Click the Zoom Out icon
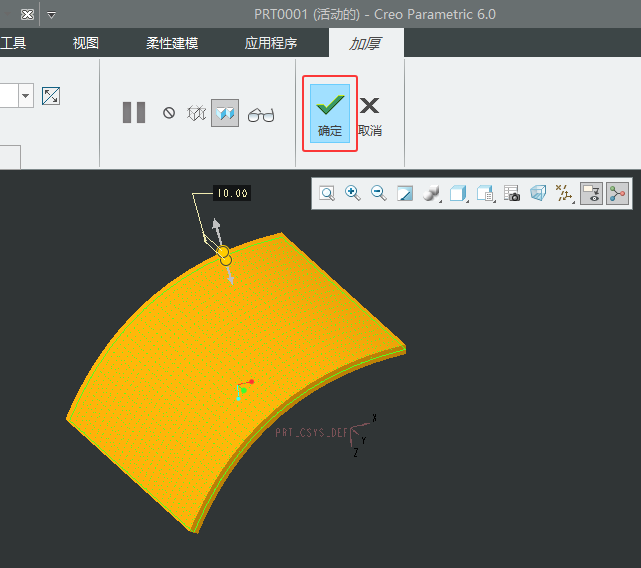Screen dimensions: 641x568 tap(379, 193)
